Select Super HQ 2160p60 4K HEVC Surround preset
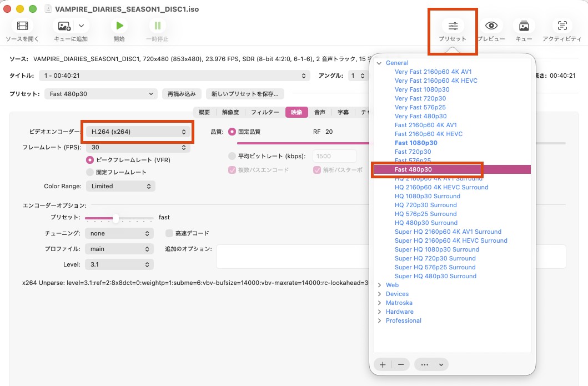The height and width of the screenshot is (386, 588). click(451, 240)
